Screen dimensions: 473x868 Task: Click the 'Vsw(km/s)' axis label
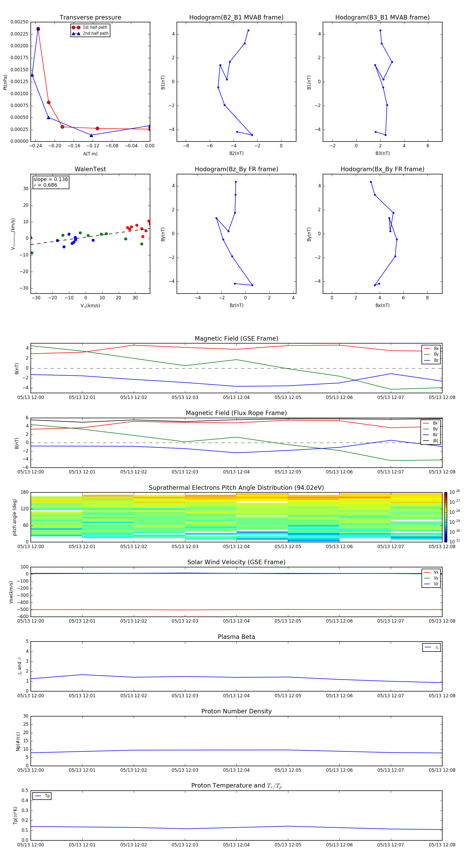(x=11, y=592)
